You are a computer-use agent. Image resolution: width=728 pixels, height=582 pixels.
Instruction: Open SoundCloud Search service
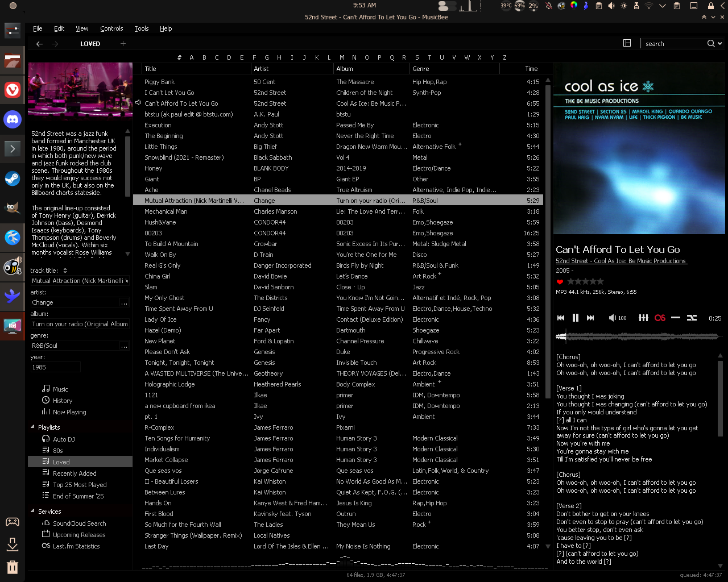80,523
